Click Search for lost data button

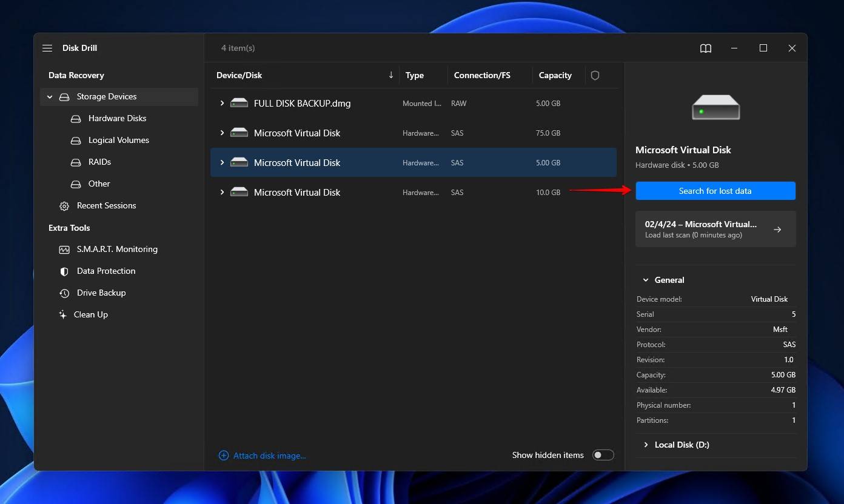click(x=715, y=191)
